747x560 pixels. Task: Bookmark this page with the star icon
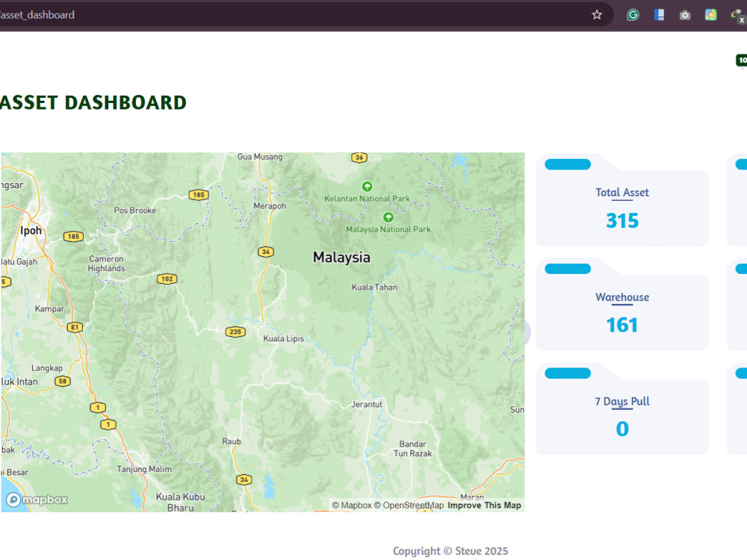click(596, 15)
